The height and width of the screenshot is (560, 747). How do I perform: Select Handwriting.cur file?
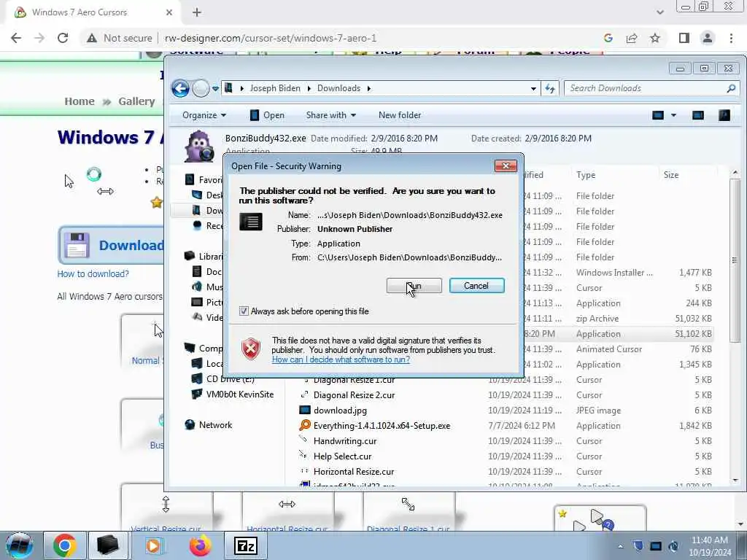coord(345,441)
